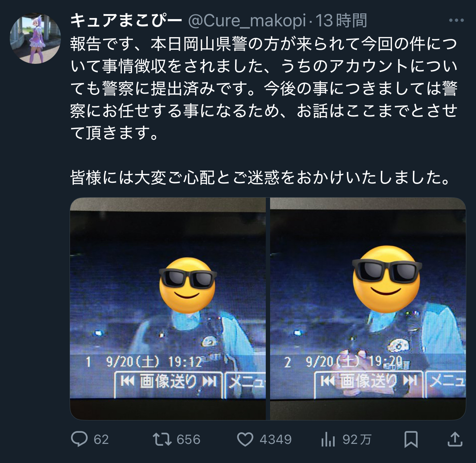
Task: Click the sunglasses emoji in left photo
Action: (x=188, y=285)
